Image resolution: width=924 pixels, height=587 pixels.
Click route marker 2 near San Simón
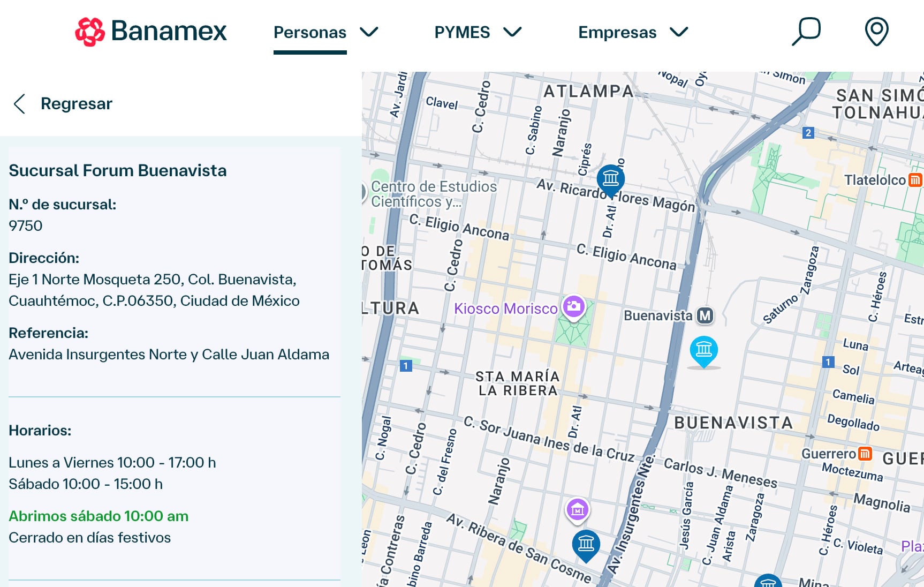(808, 133)
